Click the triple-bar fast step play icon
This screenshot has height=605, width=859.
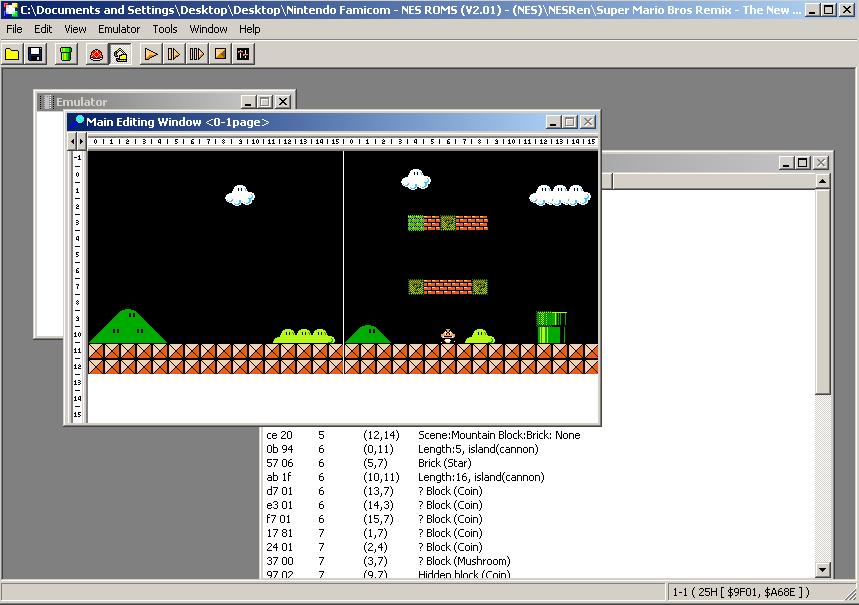(x=197, y=54)
